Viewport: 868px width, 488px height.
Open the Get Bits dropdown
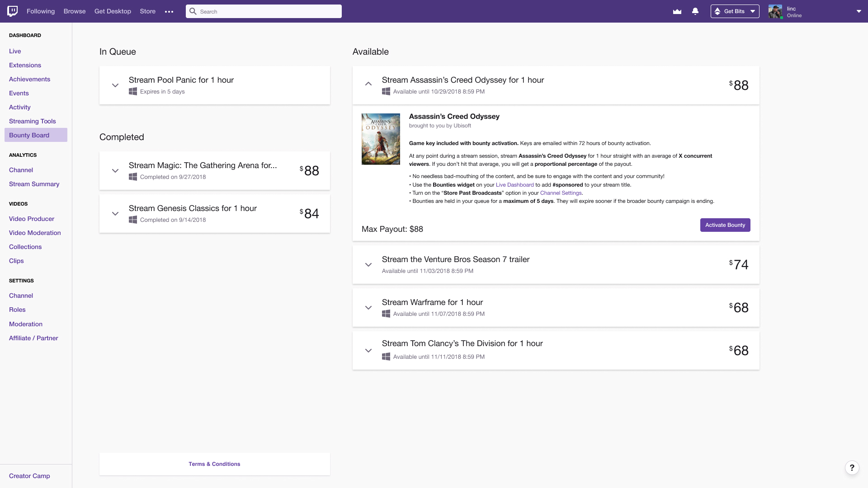(x=735, y=11)
